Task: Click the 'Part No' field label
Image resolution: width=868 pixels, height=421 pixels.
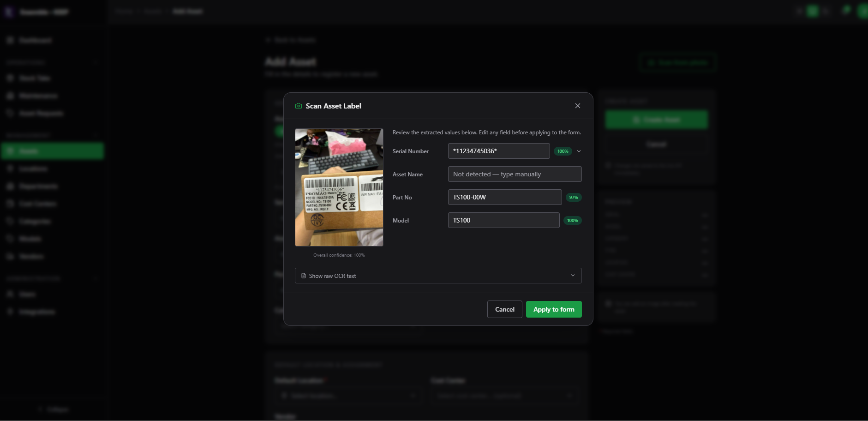Action: point(402,198)
